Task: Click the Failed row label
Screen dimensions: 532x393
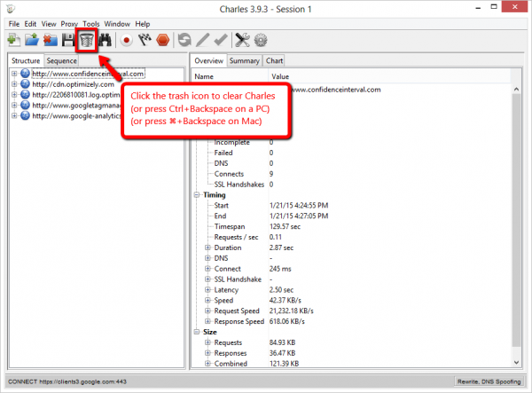Action: (223, 153)
